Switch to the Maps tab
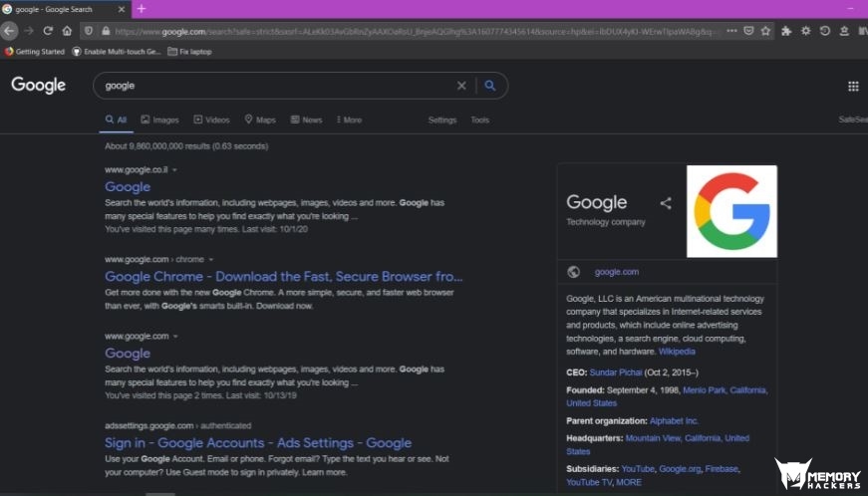The height and width of the screenshot is (496, 868). click(260, 120)
